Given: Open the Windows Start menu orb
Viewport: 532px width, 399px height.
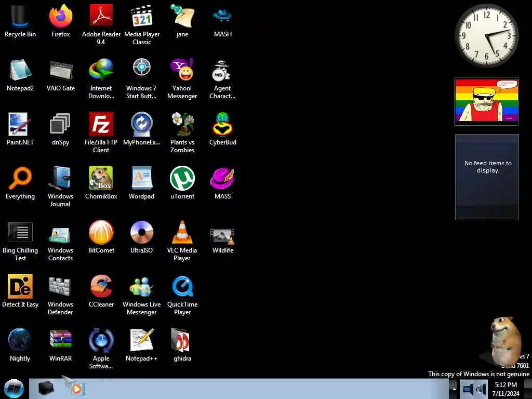Looking at the screenshot, I should [14, 389].
